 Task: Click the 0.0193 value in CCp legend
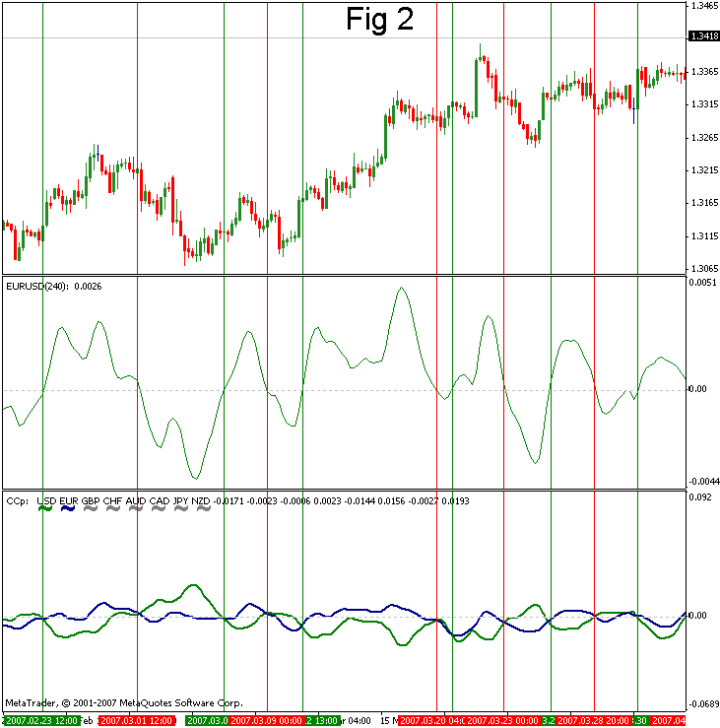[x=455, y=501]
